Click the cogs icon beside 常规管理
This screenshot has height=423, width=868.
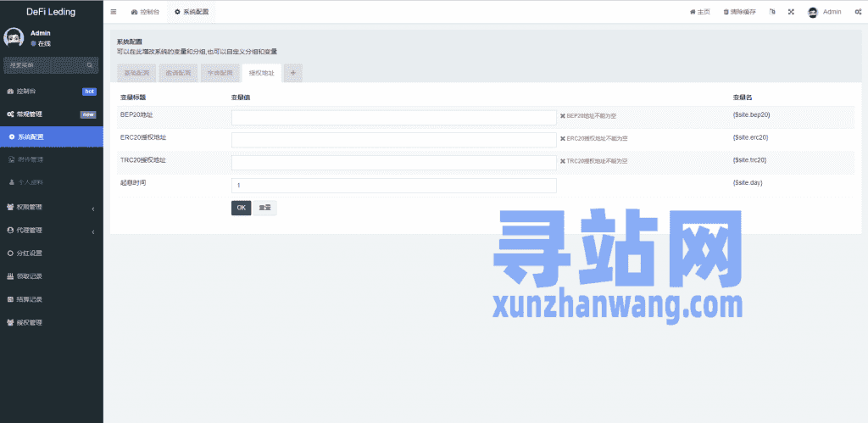click(10, 114)
